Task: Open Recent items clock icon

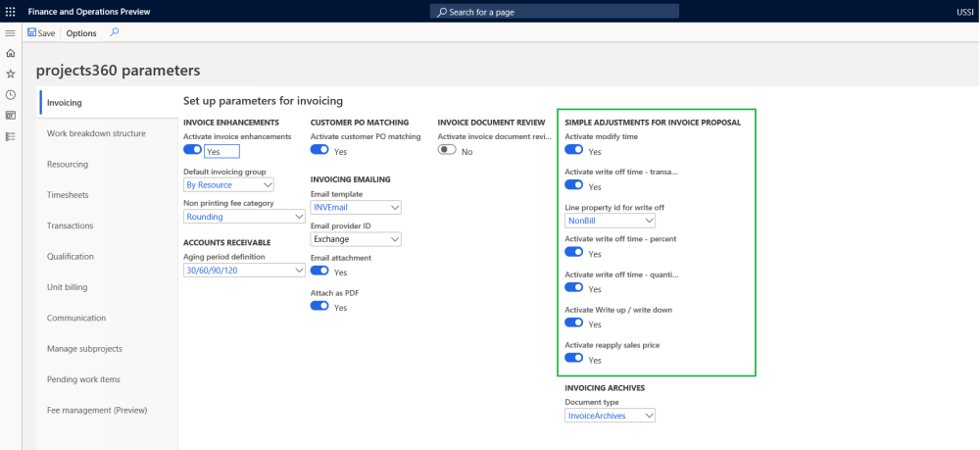Action: (x=10, y=95)
